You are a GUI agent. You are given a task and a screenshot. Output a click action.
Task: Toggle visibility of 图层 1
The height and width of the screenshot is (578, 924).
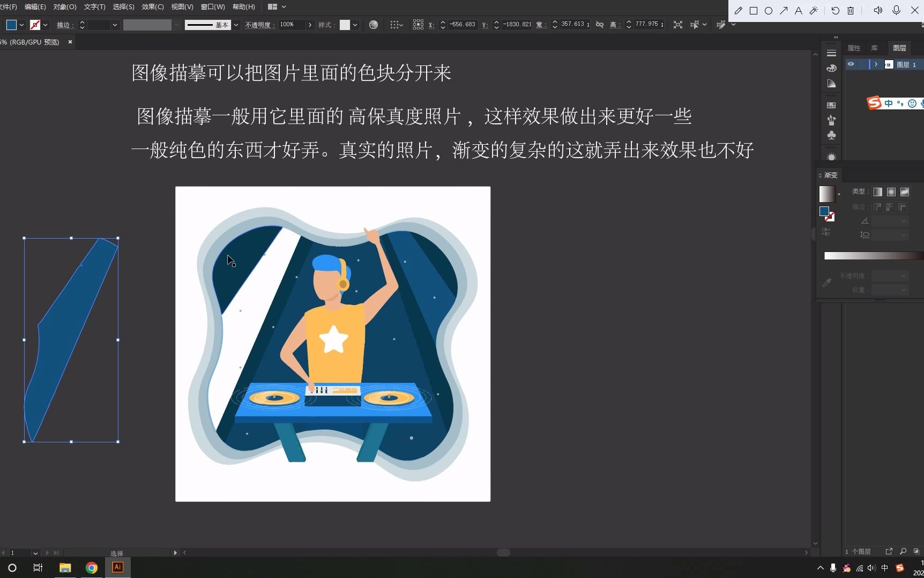(x=851, y=64)
